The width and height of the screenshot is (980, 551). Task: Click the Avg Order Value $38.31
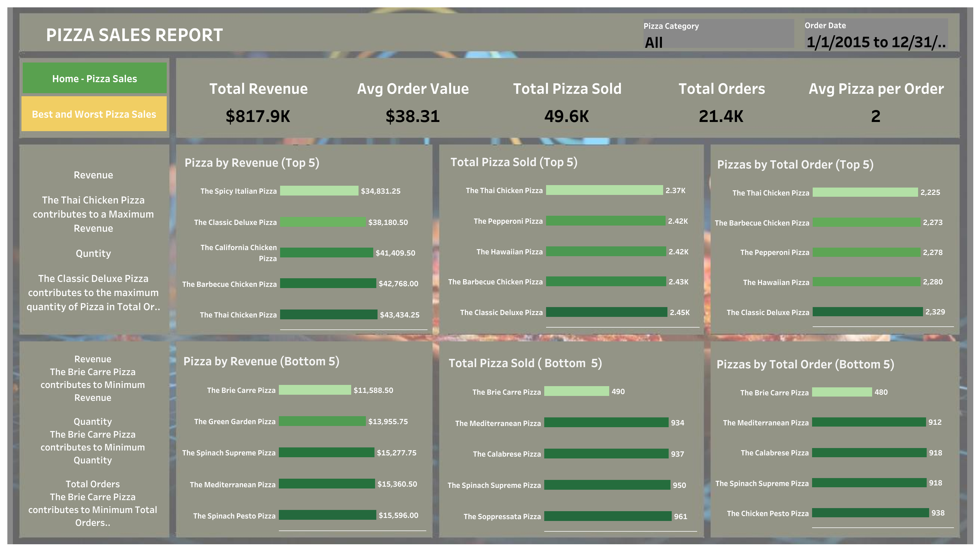click(412, 116)
